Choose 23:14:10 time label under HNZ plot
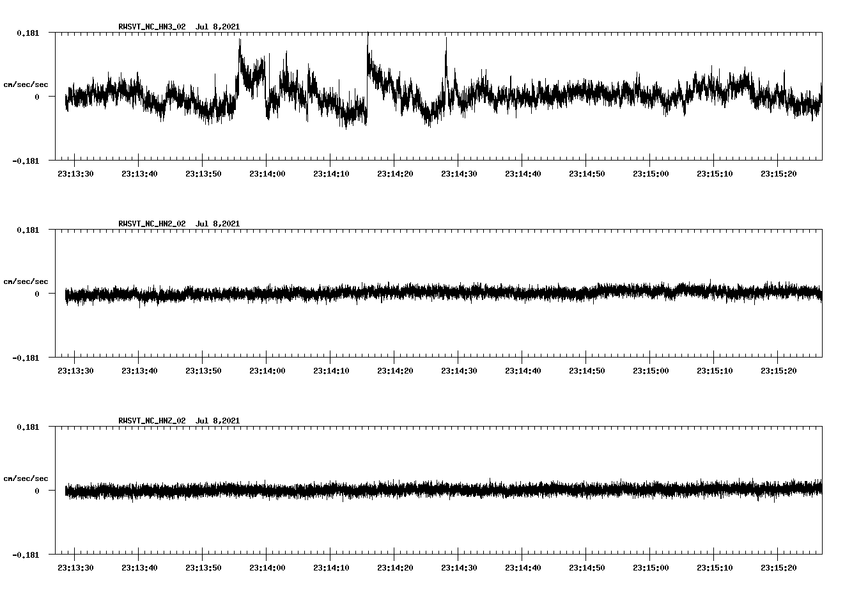Screen dimensions: 868x591 pyautogui.click(x=331, y=568)
